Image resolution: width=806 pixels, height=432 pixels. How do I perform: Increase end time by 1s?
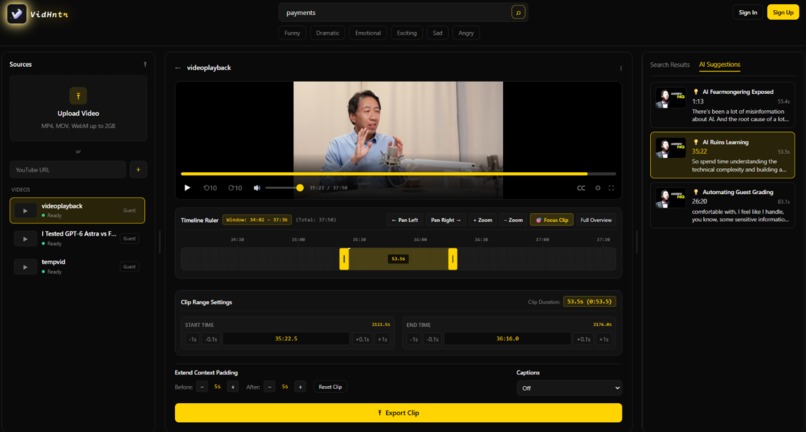[x=603, y=339]
